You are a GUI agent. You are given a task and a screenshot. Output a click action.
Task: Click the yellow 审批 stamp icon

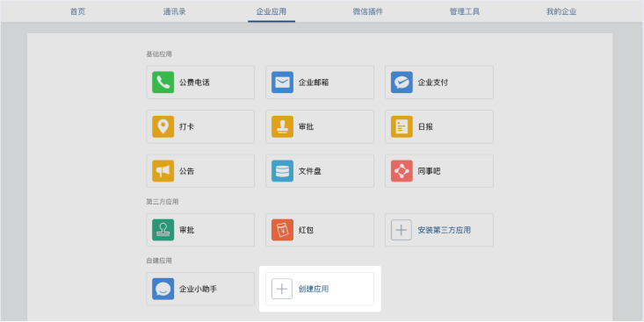tap(282, 126)
